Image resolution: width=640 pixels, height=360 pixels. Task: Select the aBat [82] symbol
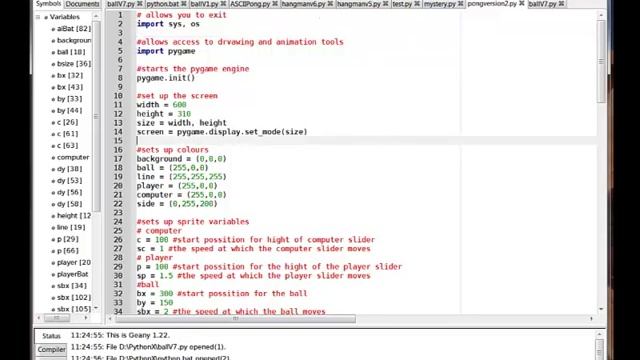[x=74, y=29]
